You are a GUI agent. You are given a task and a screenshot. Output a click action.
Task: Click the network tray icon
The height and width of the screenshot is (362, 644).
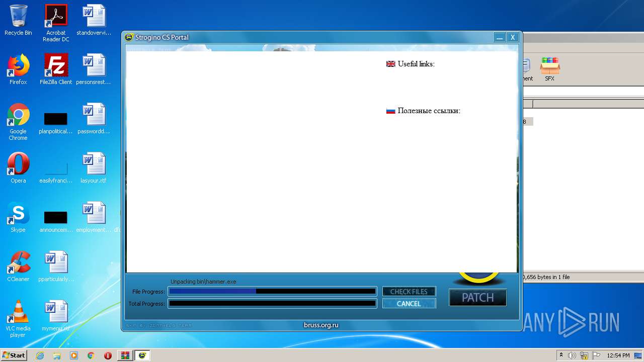click(584, 355)
